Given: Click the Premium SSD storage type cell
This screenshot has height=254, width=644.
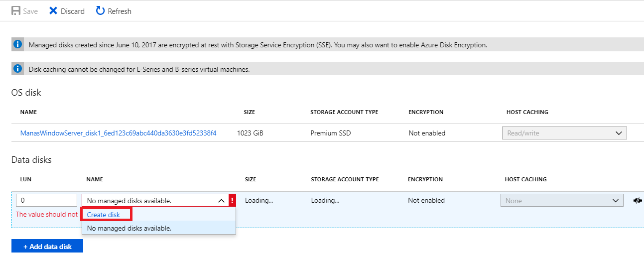Looking at the screenshot, I should point(331,133).
